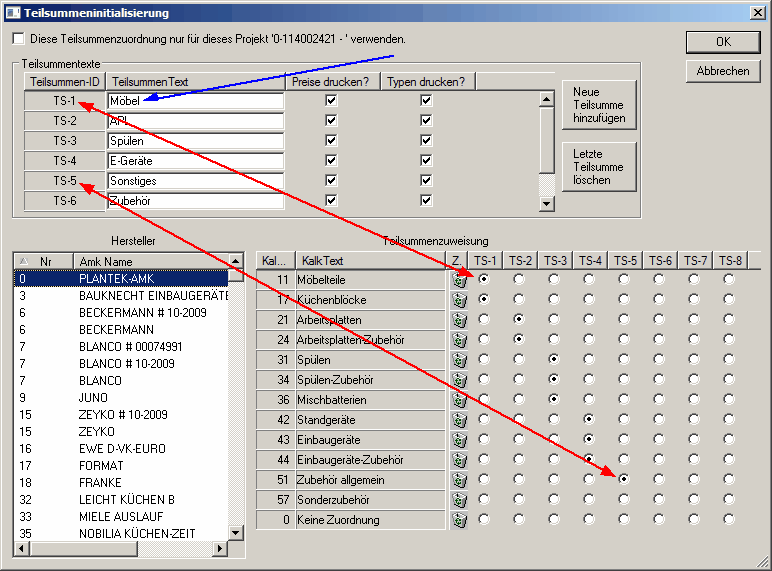The height and width of the screenshot is (571, 772).
Task: Uncheck Preise drucken for TS-1
Action: 331,101
